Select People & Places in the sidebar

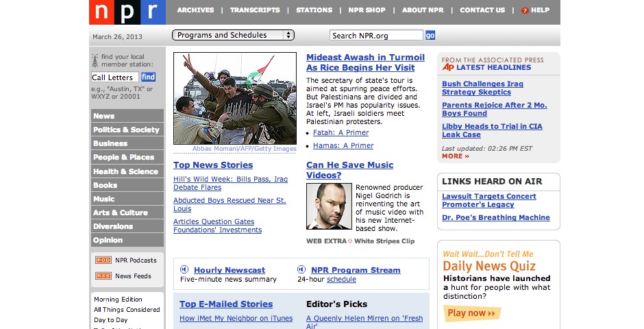click(x=127, y=157)
